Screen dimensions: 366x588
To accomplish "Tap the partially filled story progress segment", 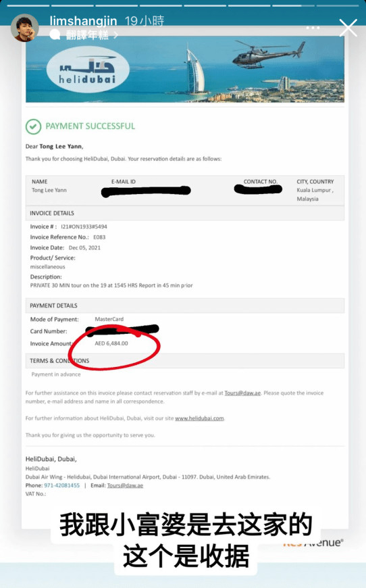I will pos(293,5).
